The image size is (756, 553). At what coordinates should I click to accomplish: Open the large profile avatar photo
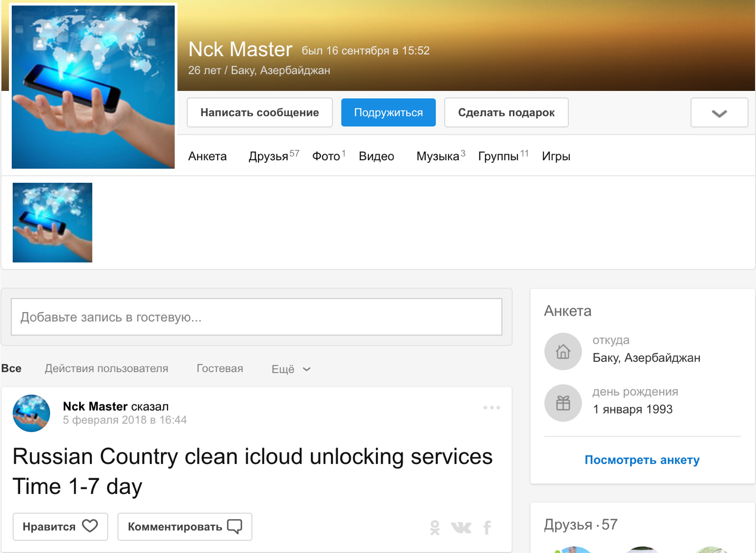pyautogui.click(x=93, y=87)
